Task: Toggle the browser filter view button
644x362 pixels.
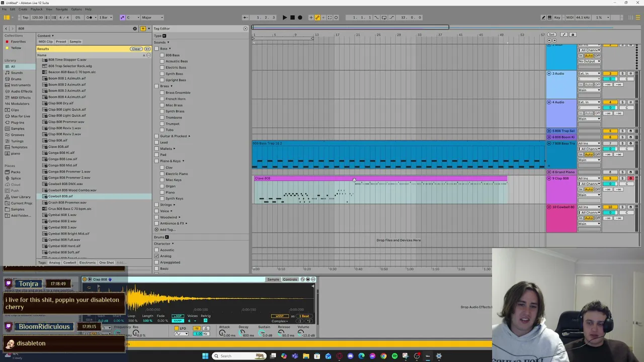Action: point(143,29)
